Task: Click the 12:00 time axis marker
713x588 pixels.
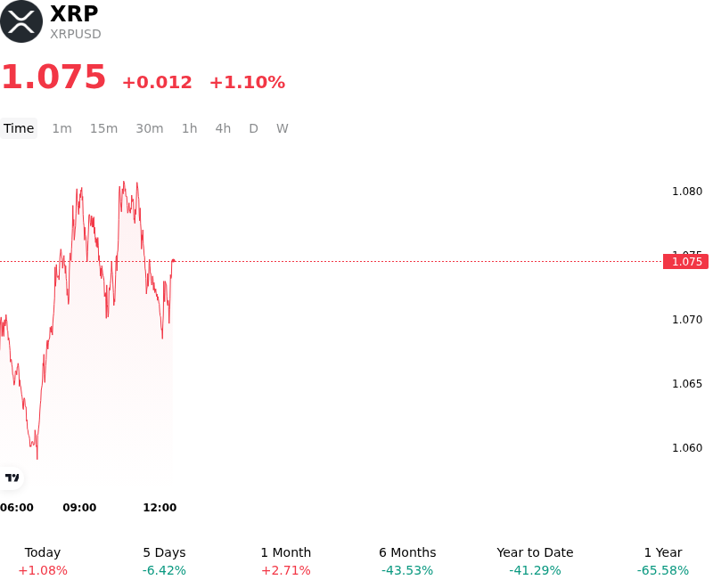Action: [160, 508]
